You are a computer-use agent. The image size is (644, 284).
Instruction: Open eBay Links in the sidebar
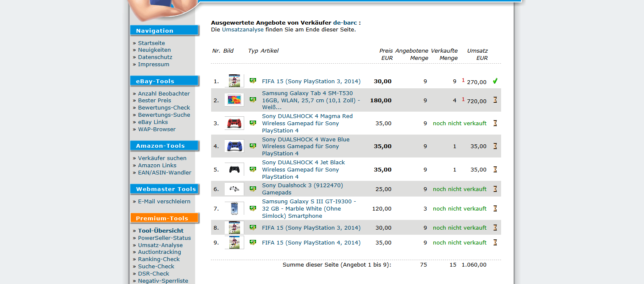153,122
